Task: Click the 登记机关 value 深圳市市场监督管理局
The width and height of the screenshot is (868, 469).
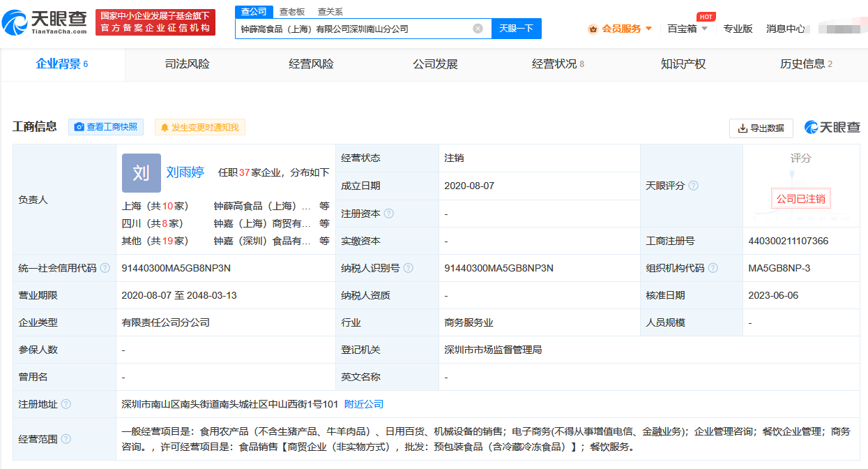Action: (x=493, y=350)
